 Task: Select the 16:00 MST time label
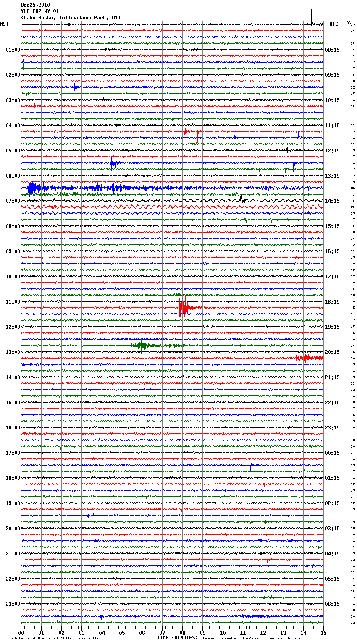point(13,428)
